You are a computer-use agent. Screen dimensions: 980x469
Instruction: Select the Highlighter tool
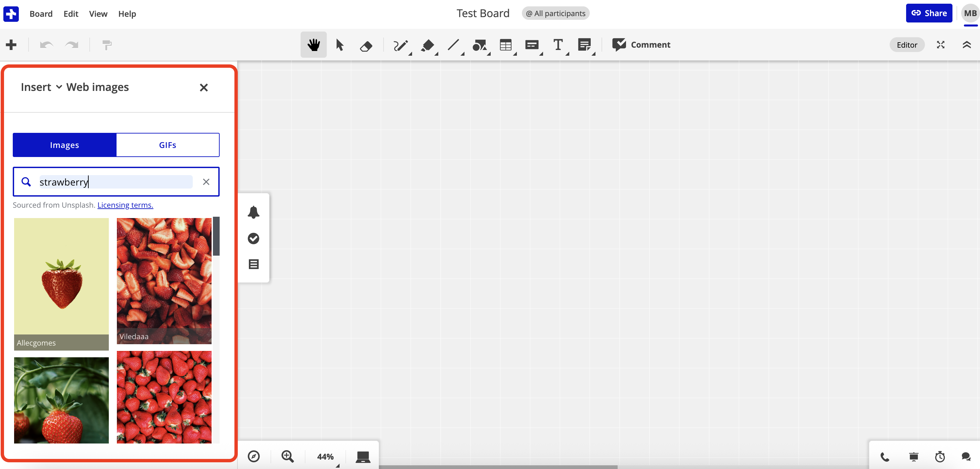427,45
